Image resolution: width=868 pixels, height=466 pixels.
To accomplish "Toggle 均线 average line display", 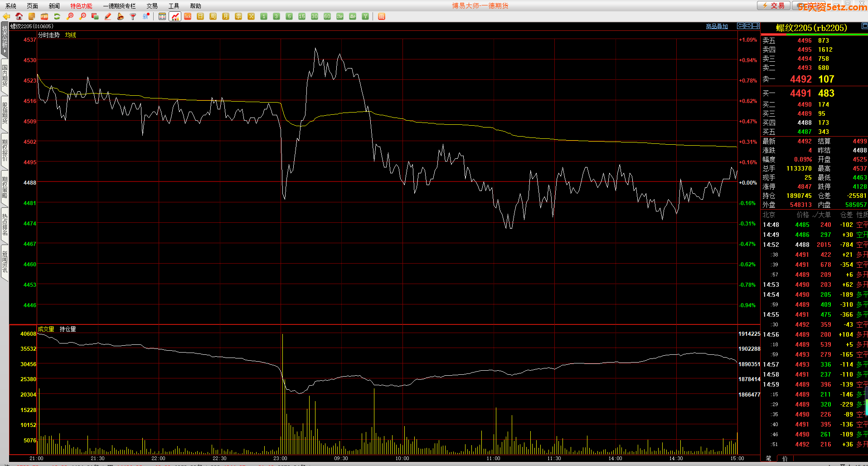I will click(70, 35).
